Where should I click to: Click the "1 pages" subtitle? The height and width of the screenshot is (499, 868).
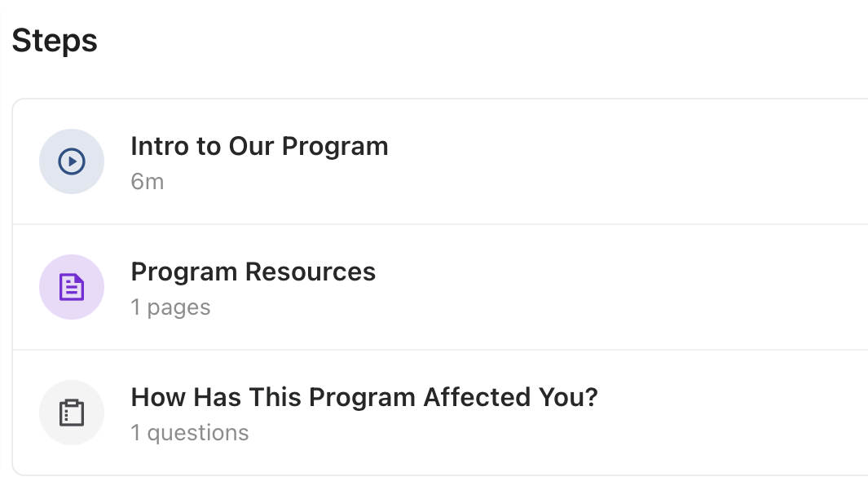[x=170, y=307]
